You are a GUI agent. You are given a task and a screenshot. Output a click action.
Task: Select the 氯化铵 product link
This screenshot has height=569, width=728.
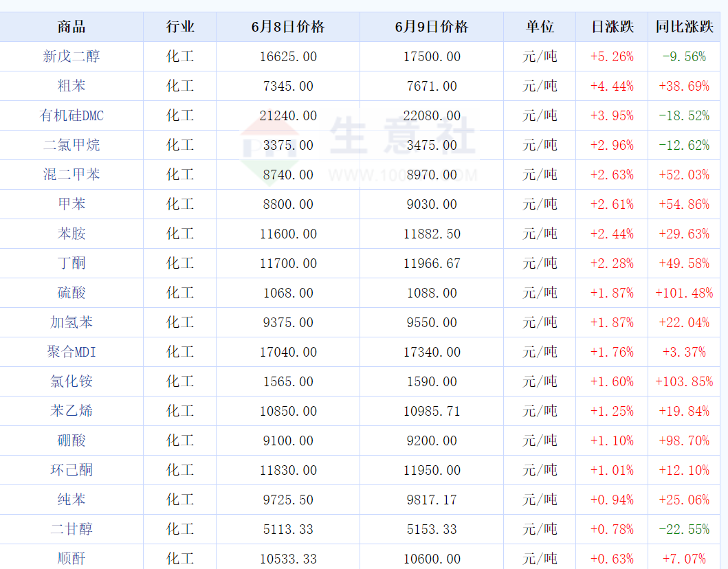click(x=71, y=381)
